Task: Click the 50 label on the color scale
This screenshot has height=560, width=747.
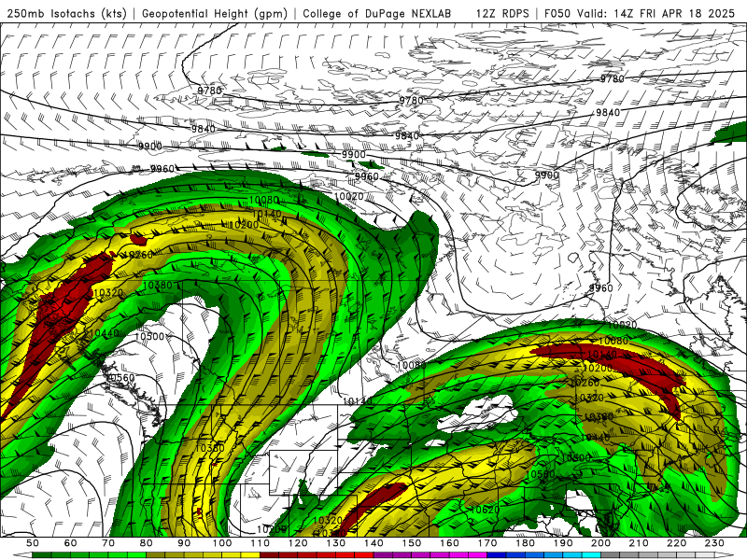Action: [x=33, y=543]
